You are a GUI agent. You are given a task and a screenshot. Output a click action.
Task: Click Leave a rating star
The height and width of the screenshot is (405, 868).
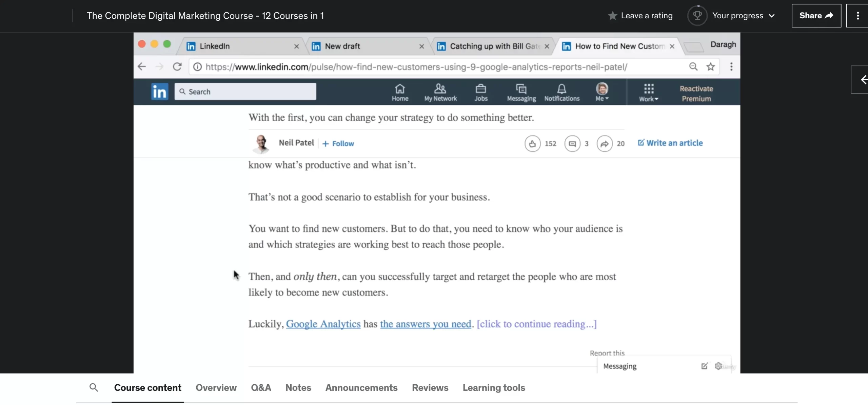pos(612,16)
